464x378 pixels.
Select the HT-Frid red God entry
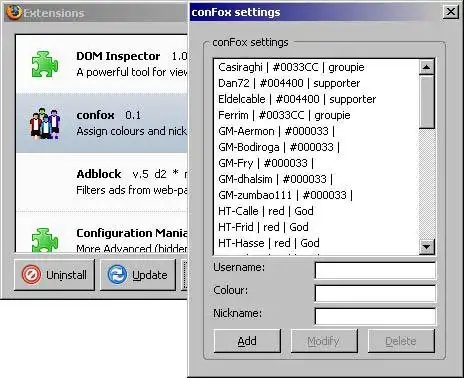tap(316, 227)
